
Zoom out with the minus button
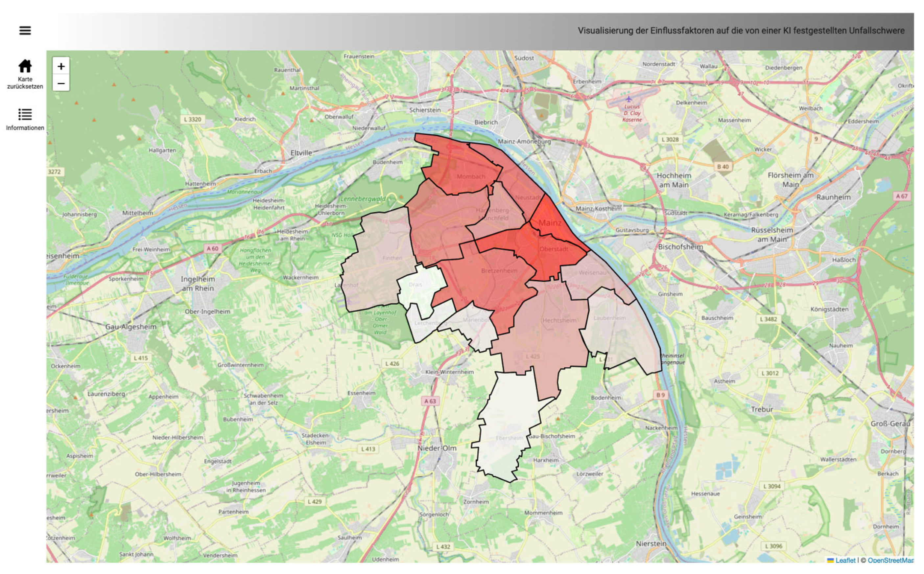pyautogui.click(x=61, y=83)
